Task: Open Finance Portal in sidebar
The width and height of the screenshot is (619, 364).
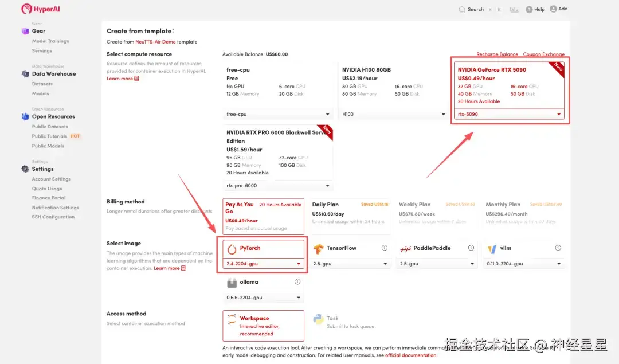Action: coord(49,198)
